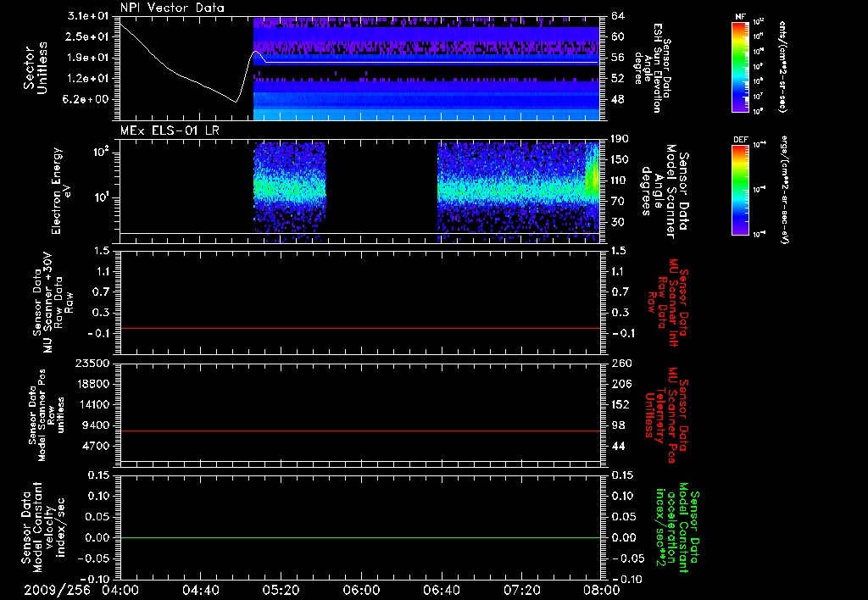Select the 'NPI Vector Data' panel title
This screenshot has width=868, height=600.
(172, 8)
